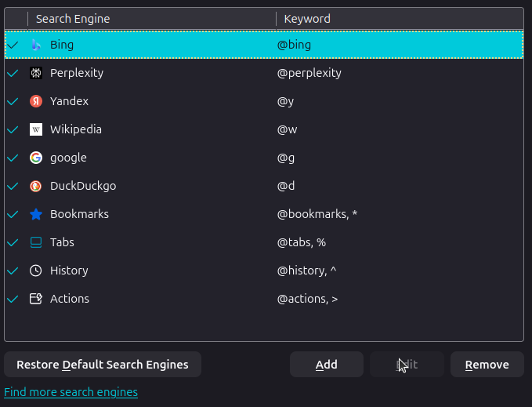Sort by the Search Engine column header
This screenshot has width=532, height=407.
(73, 19)
